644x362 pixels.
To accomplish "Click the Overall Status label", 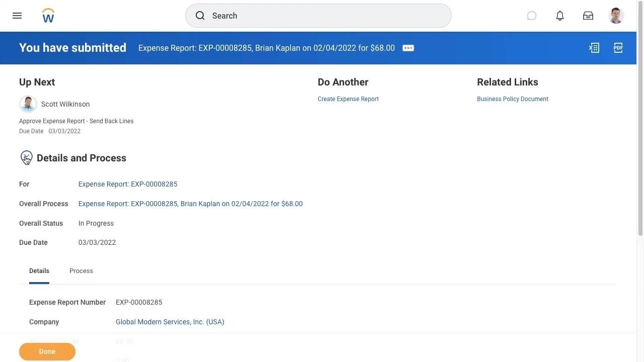I will click(x=41, y=223).
